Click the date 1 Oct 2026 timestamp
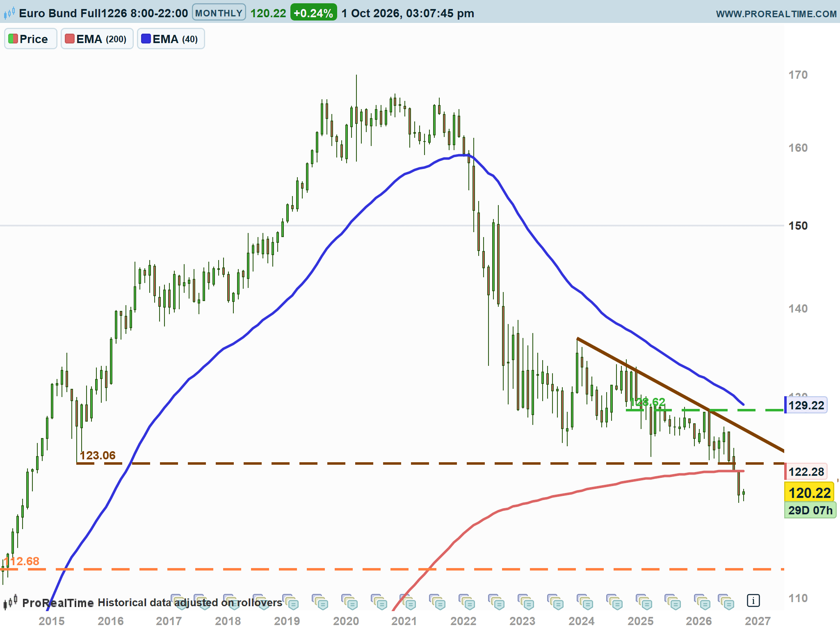Screen dimensions: 840x630 point(408,13)
